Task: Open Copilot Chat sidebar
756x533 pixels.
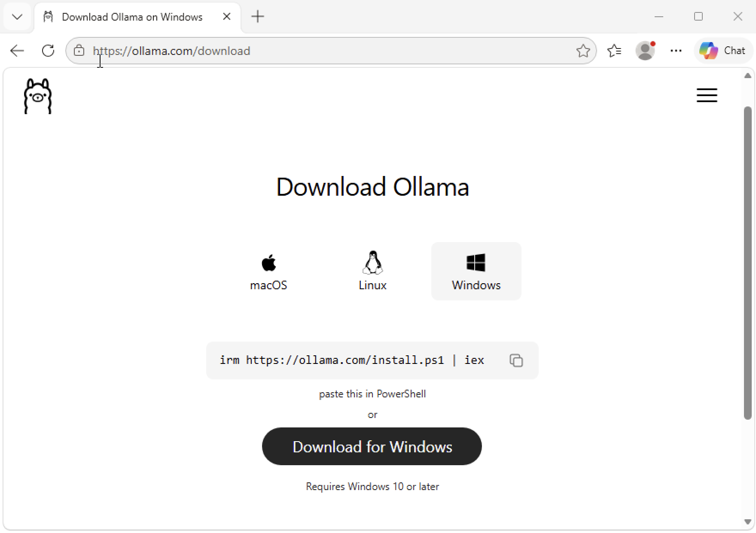Action: (x=722, y=51)
